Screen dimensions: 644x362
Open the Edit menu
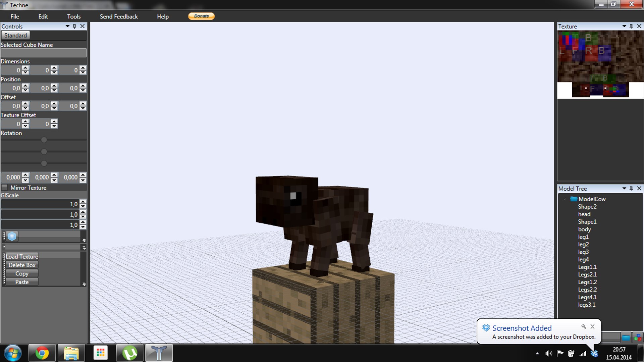[x=43, y=16]
